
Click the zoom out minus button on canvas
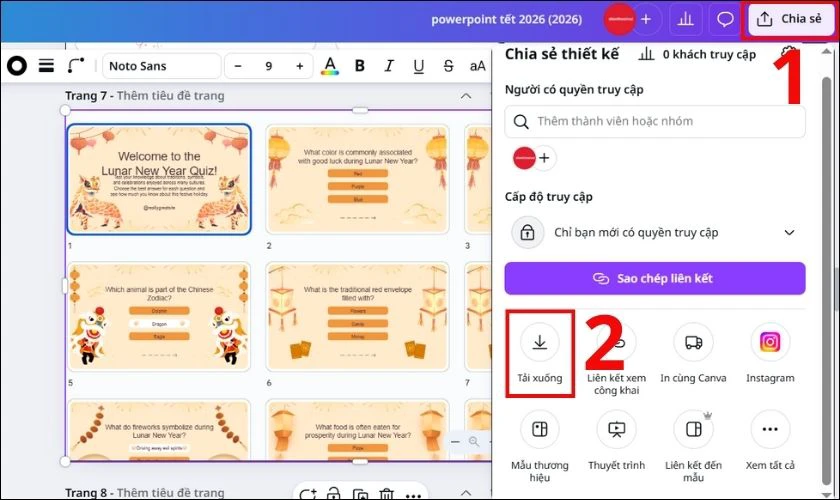(x=455, y=442)
